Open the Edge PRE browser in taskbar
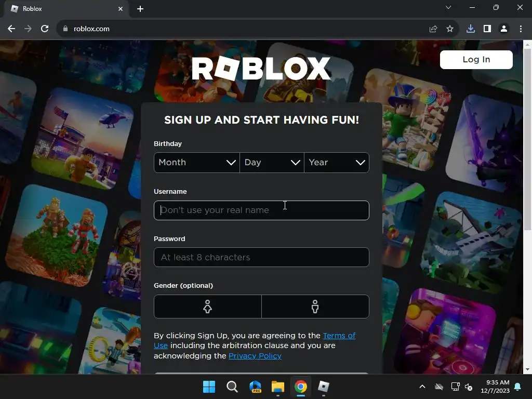Screen dimensions: 532x399 [x=255, y=387]
